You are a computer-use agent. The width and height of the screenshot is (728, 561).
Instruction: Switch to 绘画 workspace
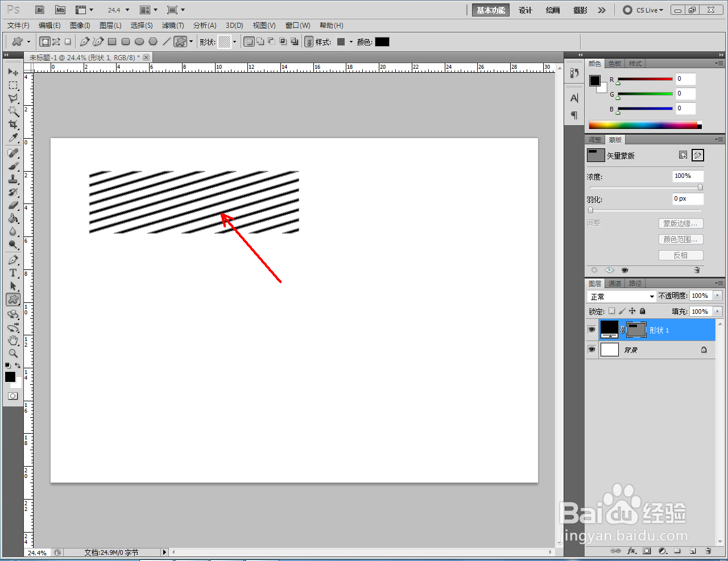click(553, 10)
